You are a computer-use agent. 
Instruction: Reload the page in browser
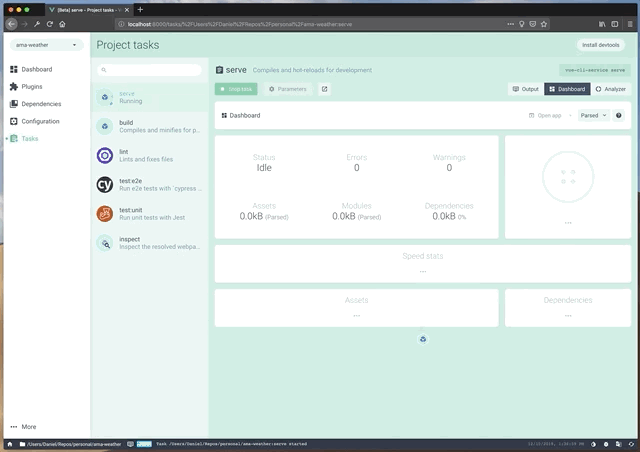[x=49, y=24]
